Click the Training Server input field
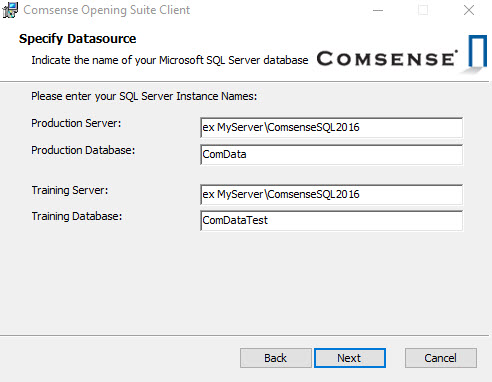492x382 pixels. pyautogui.click(x=331, y=194)
